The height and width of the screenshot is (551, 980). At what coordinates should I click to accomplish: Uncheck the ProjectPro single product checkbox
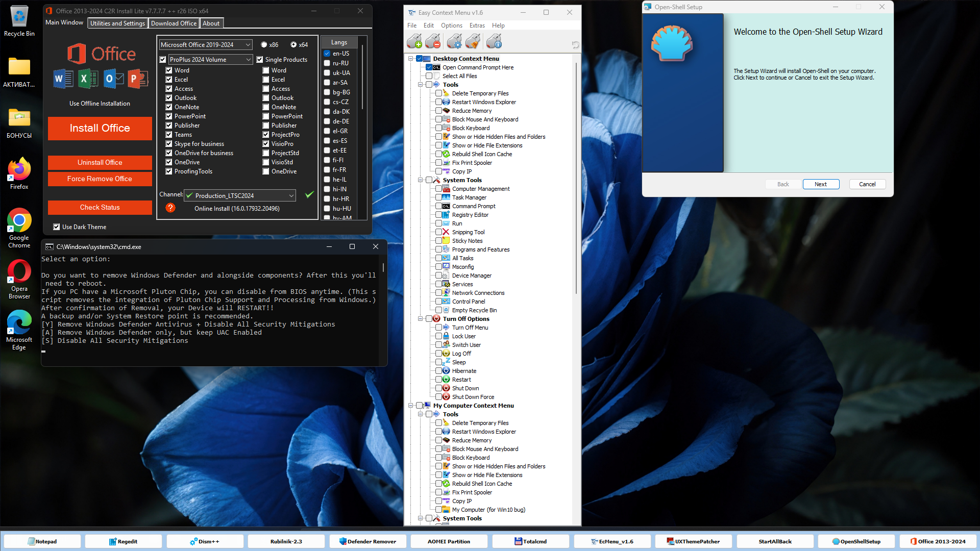(265, 135)
